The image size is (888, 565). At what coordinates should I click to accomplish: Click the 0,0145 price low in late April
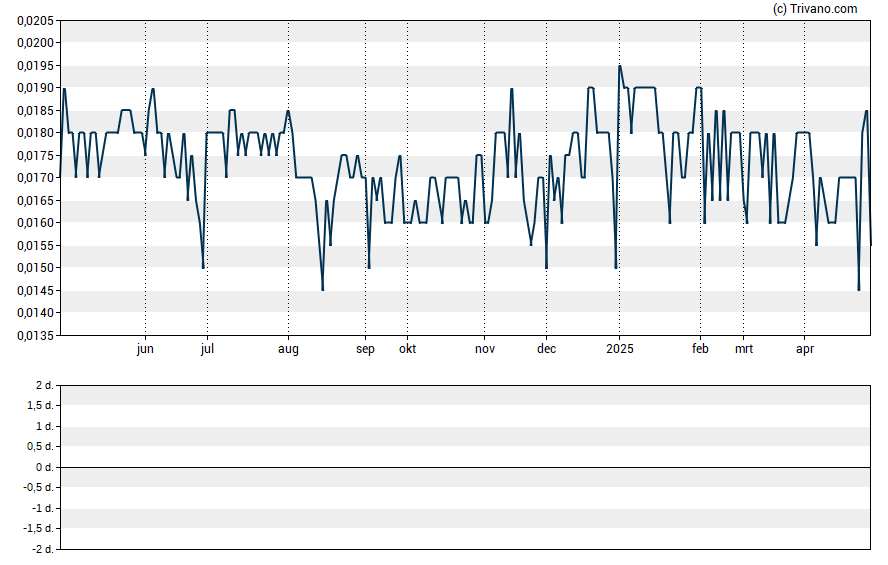tap(859, 290)
